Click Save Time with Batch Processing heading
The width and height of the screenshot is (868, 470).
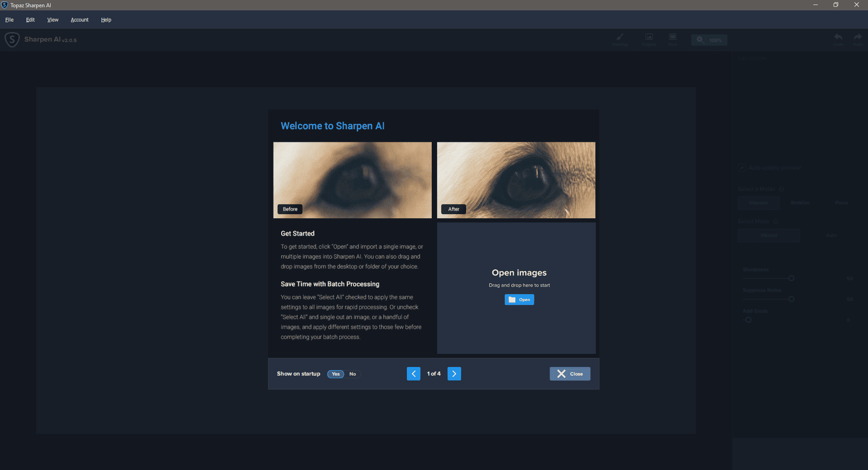click(330, 284)
